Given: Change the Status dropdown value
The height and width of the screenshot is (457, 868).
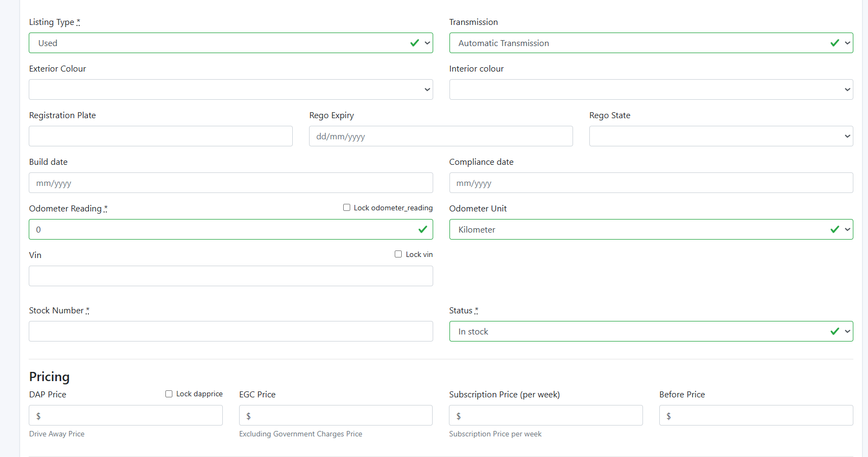Looking at the screenshot, I should [651, 331].
